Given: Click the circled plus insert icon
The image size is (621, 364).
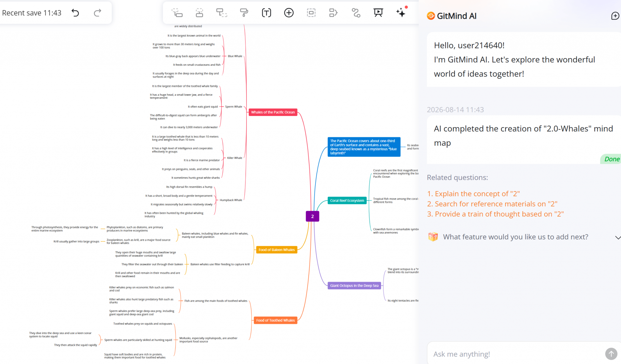Looking at the screenshot, I should point(289,13).
